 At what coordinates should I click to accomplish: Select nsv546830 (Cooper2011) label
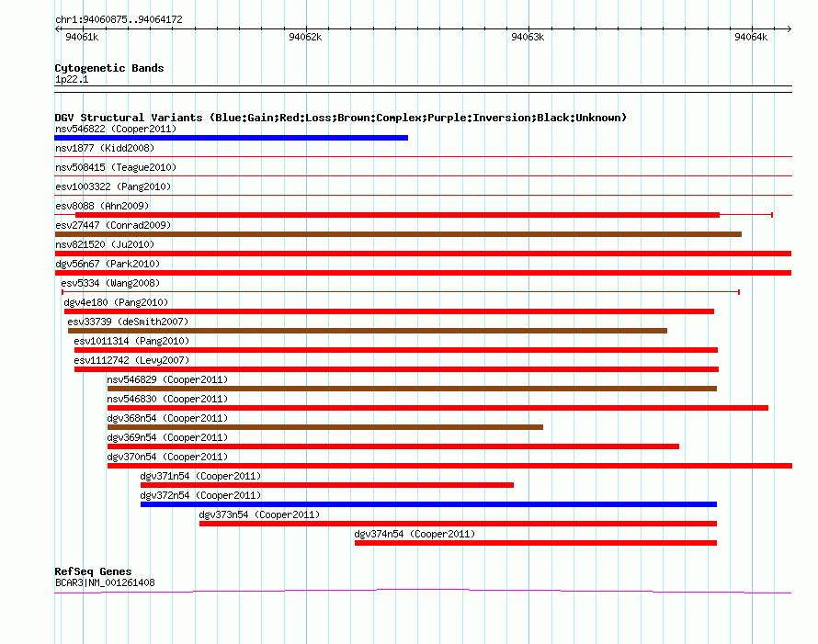click(167, 399)
